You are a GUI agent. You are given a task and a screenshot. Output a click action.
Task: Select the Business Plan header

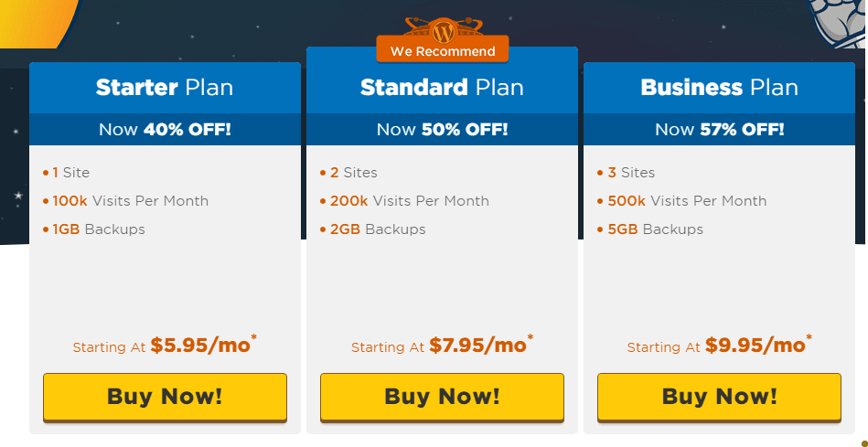(719, 88)
